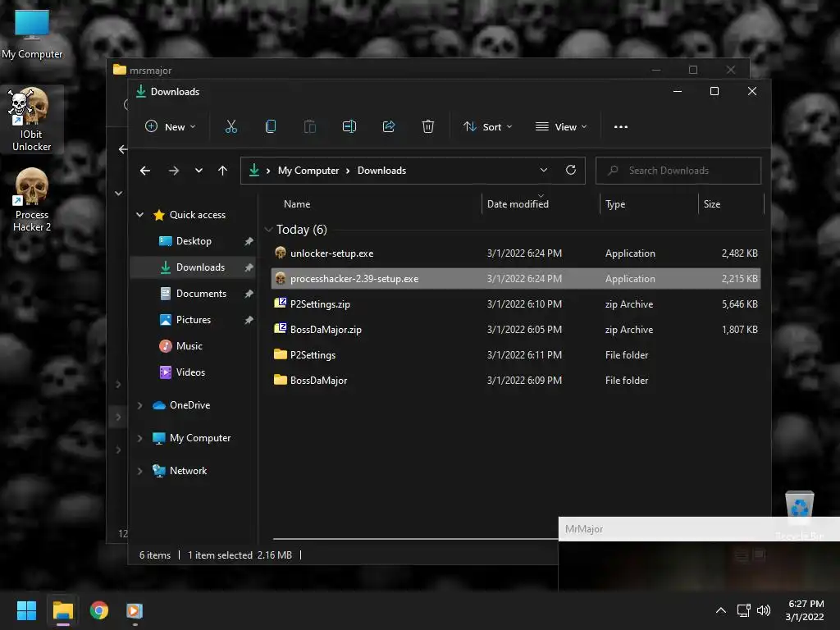840x630 pixels.
Task: Sort by the Name column header
Action: pos(297,204)
